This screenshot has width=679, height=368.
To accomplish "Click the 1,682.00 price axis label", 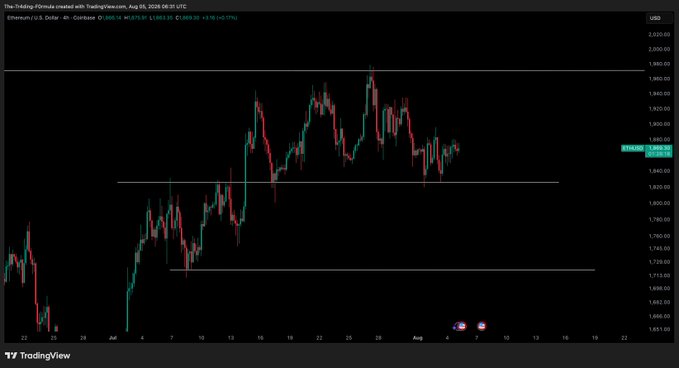I will click(659, 302).
